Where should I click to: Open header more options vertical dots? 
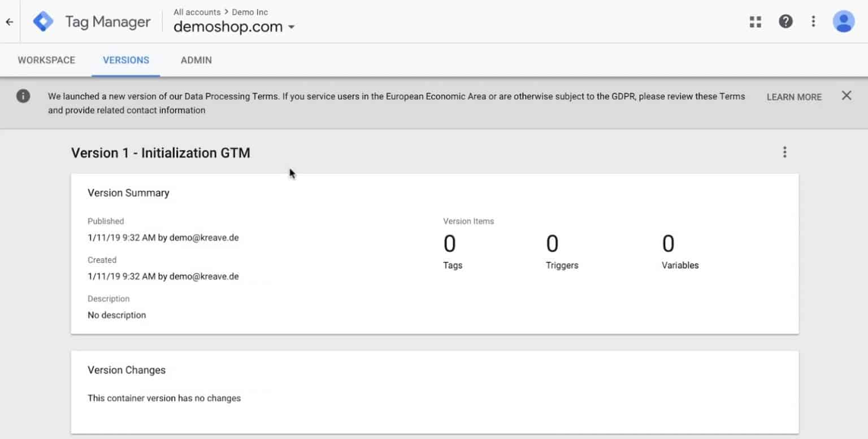pos(813,21)
